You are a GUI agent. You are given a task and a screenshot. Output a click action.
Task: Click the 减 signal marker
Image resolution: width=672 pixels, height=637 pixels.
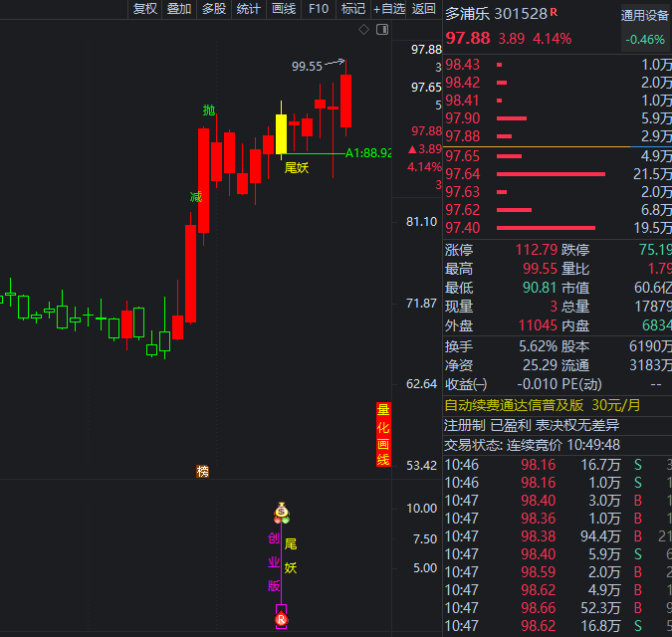[196, 197]
